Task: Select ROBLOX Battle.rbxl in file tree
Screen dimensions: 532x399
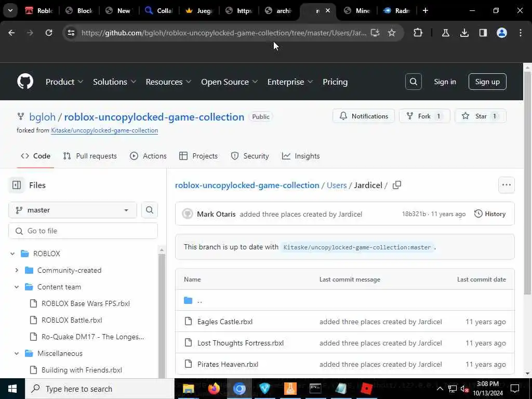Action: (72, 320)
